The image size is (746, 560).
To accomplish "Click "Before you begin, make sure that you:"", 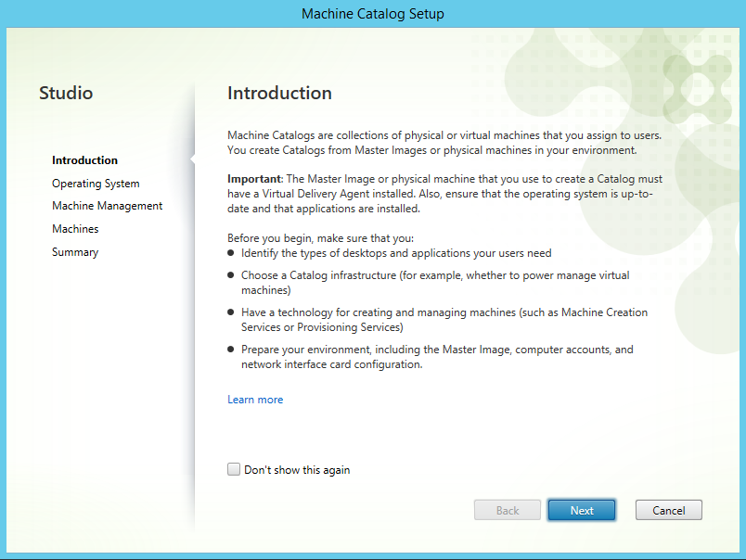I will click(321, 238).
